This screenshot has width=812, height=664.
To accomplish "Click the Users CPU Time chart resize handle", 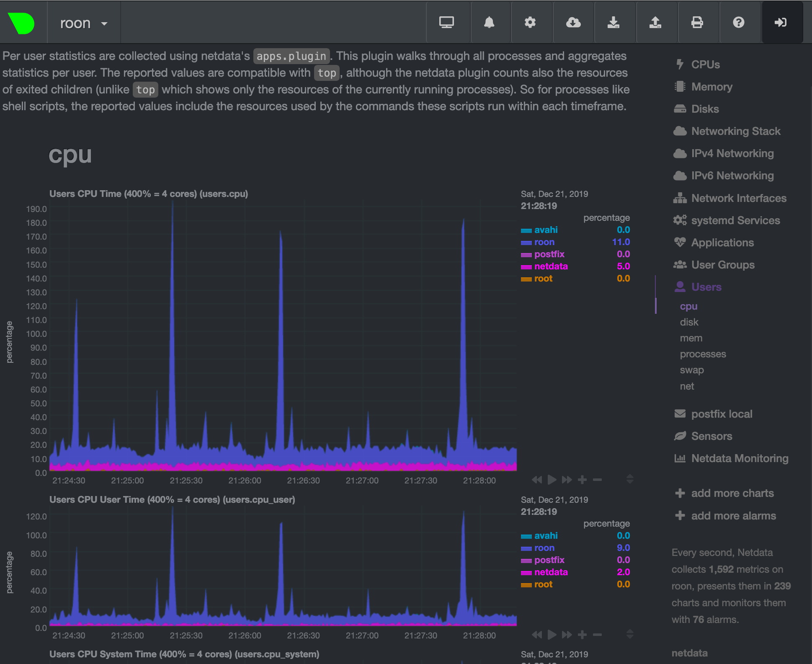I will [630, 479].
